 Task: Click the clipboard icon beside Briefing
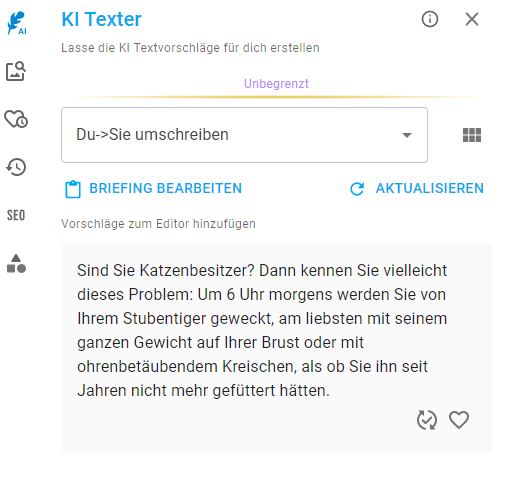click(x=73, y=189)
